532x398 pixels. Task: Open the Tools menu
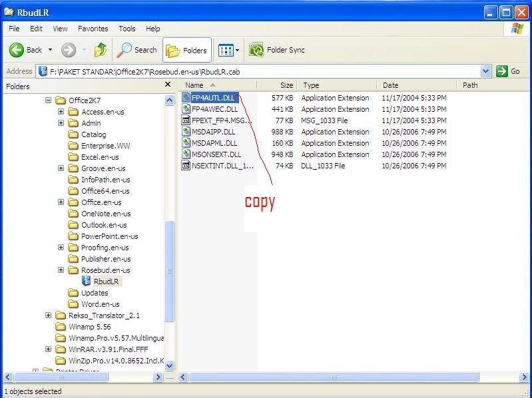pos(127,29)
